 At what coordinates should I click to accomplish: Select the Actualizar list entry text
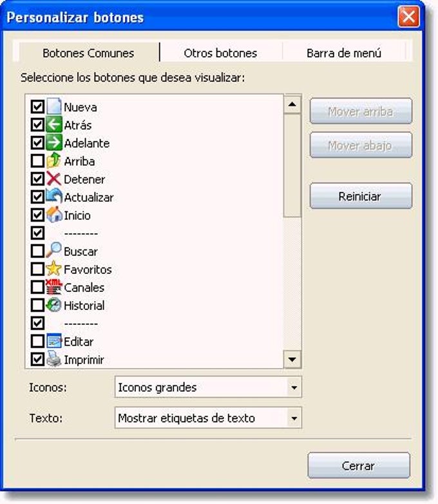(89, 197)
